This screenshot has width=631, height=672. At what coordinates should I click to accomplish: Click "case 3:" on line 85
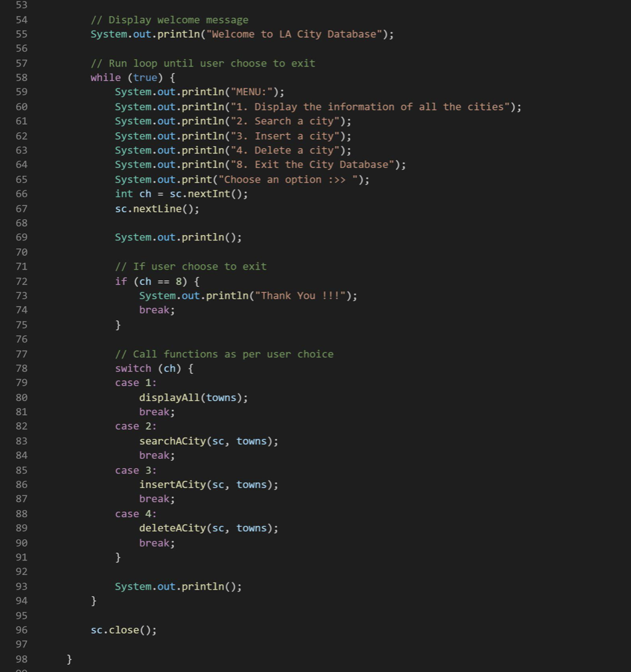tap(136, 471)
